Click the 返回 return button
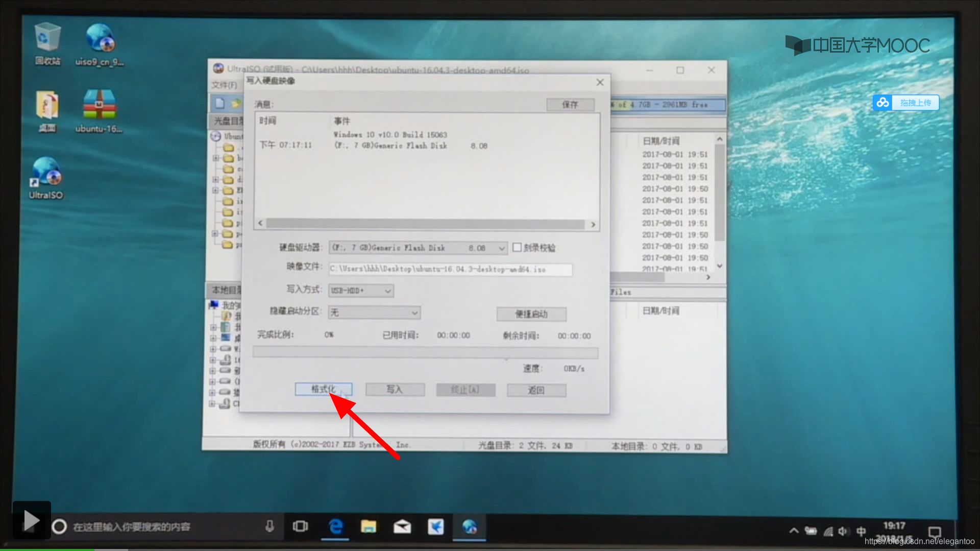Screen dimensions: 980x551 [536, 391]
